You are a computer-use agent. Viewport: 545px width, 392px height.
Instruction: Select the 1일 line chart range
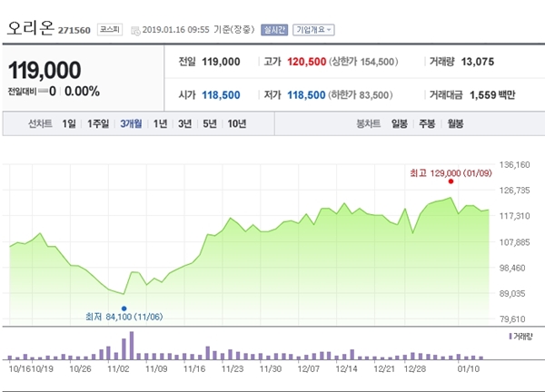point(69,123)
